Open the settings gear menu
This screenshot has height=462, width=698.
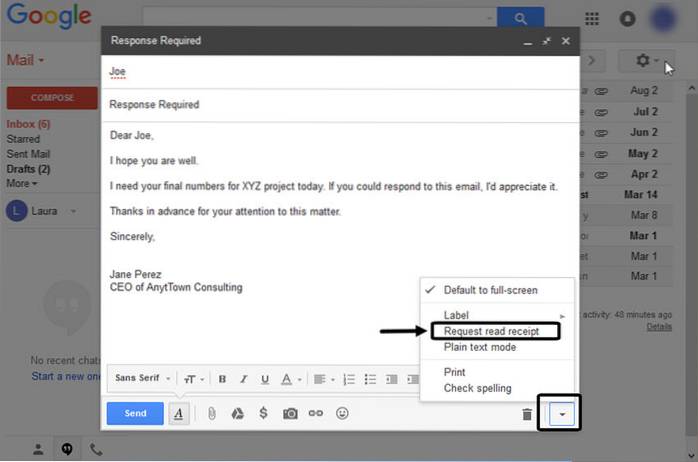pos(646,60)
